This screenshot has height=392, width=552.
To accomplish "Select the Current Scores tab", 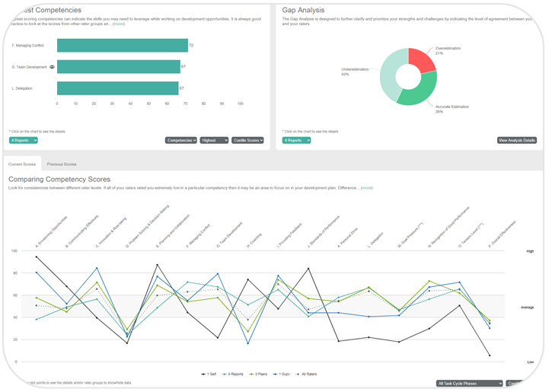I will click(x=22, y=164).
